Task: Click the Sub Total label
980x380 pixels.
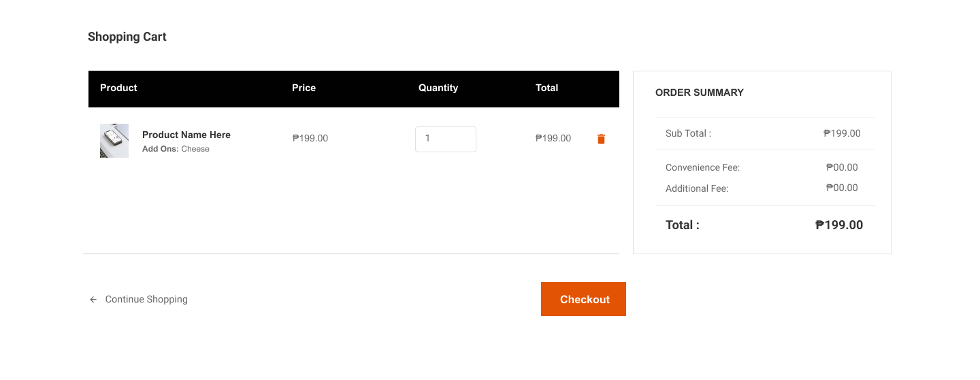Action: 688,133
